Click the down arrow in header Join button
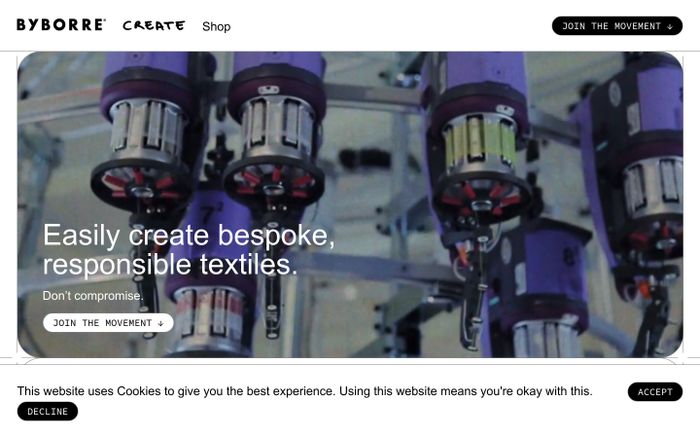700x438 pixels. (x=670, y=27)
